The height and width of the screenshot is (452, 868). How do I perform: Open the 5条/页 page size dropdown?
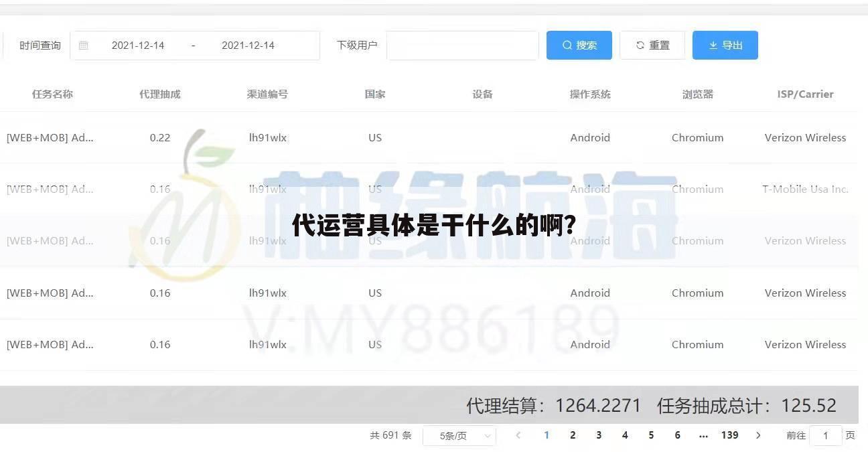click(x=459, y=435)
